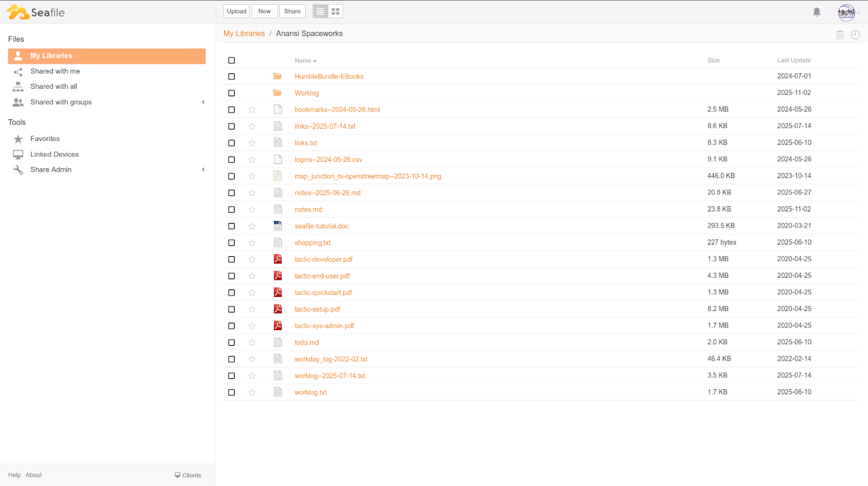Go to Shared with me
868x486 pixels.
point(55,71)
